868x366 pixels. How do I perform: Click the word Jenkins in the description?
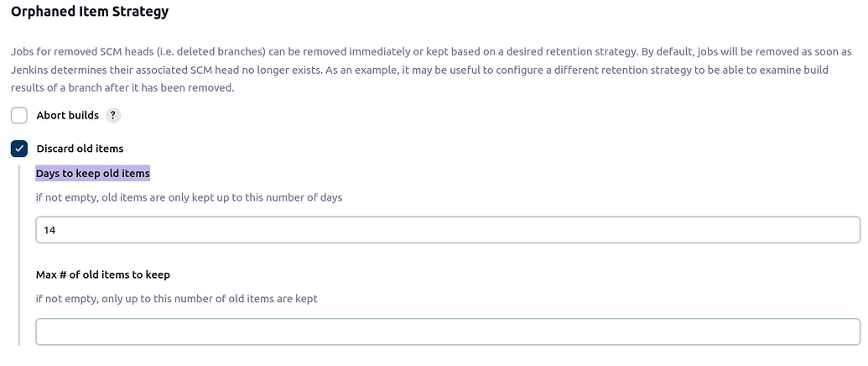[x=32, y=71]
